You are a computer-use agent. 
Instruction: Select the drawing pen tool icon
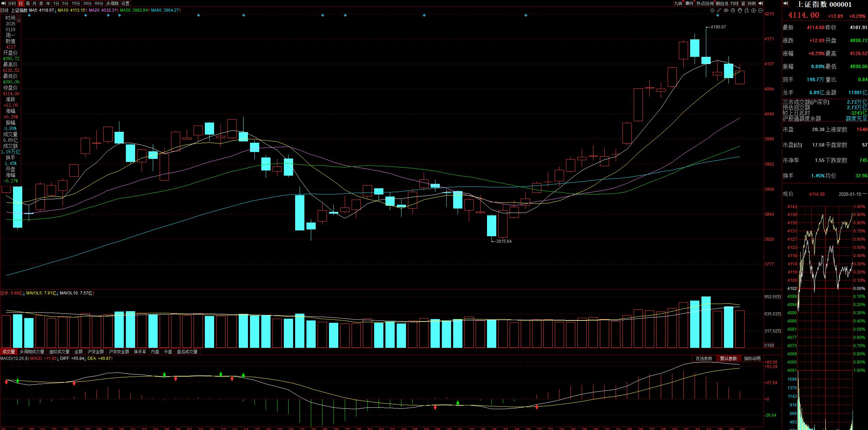point(719,11)
